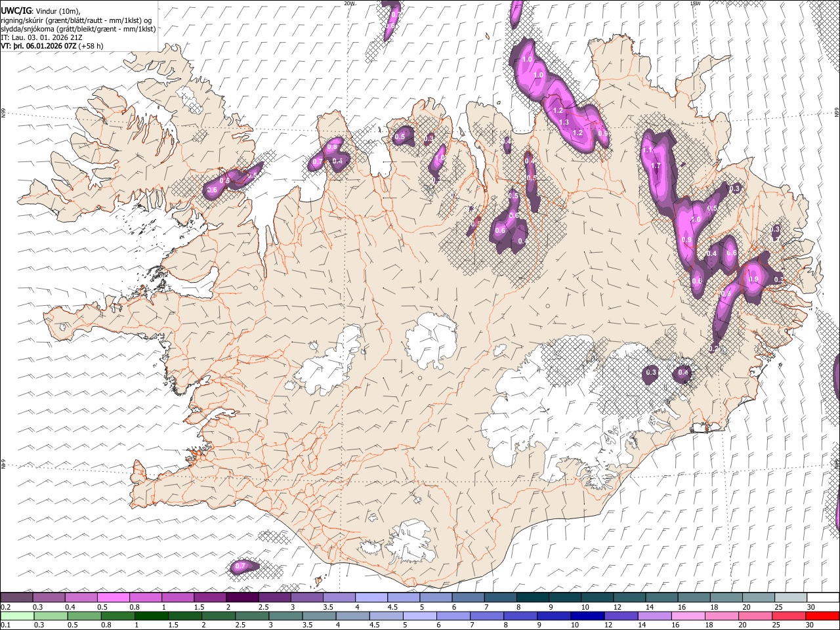Pick the blue rain swatch between 8 and 9

pos(519,616)
